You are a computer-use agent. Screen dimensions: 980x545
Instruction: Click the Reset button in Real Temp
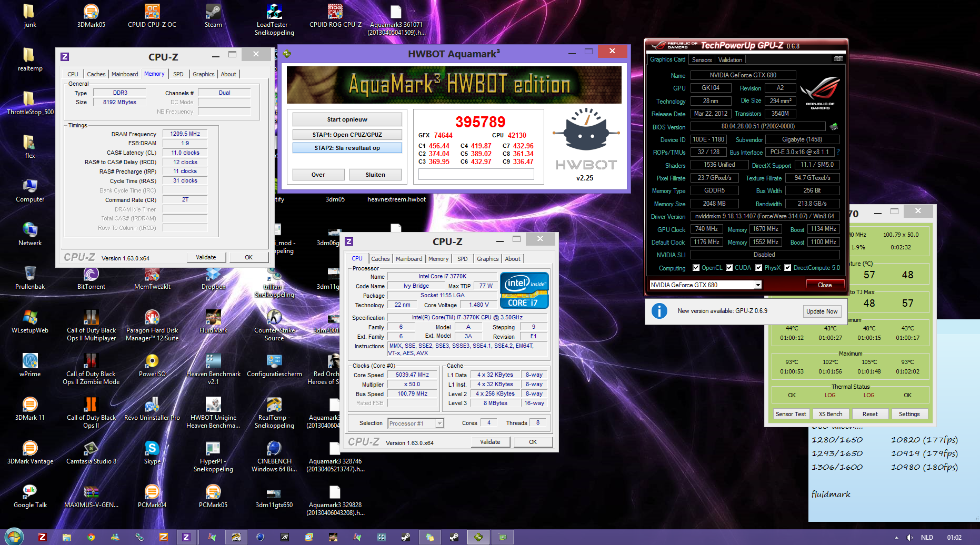pos(870,414)
